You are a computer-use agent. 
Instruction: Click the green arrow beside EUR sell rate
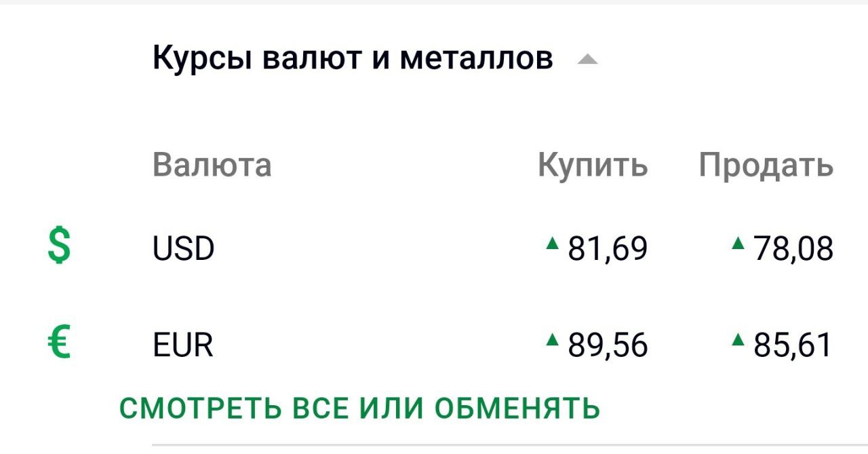[738, 339]
